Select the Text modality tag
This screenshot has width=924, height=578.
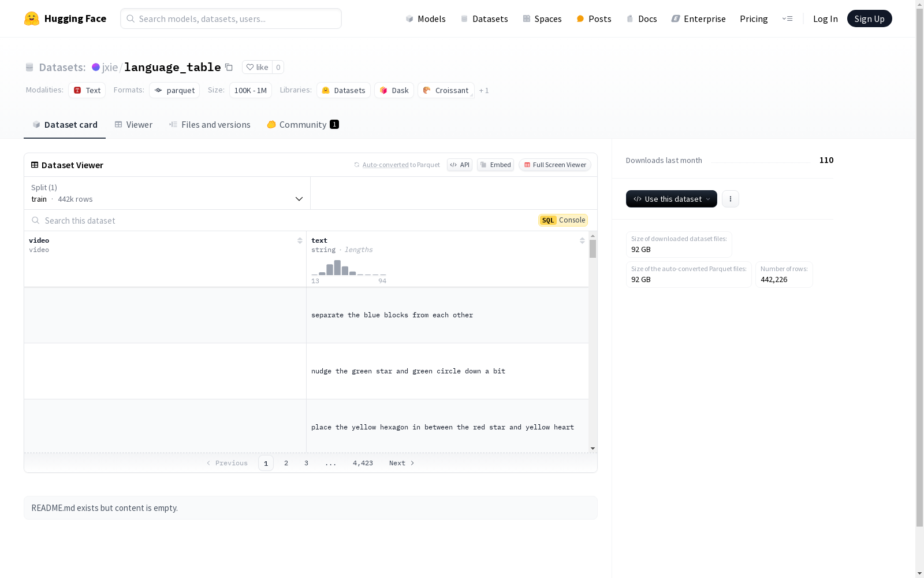(x=87, y=90)
